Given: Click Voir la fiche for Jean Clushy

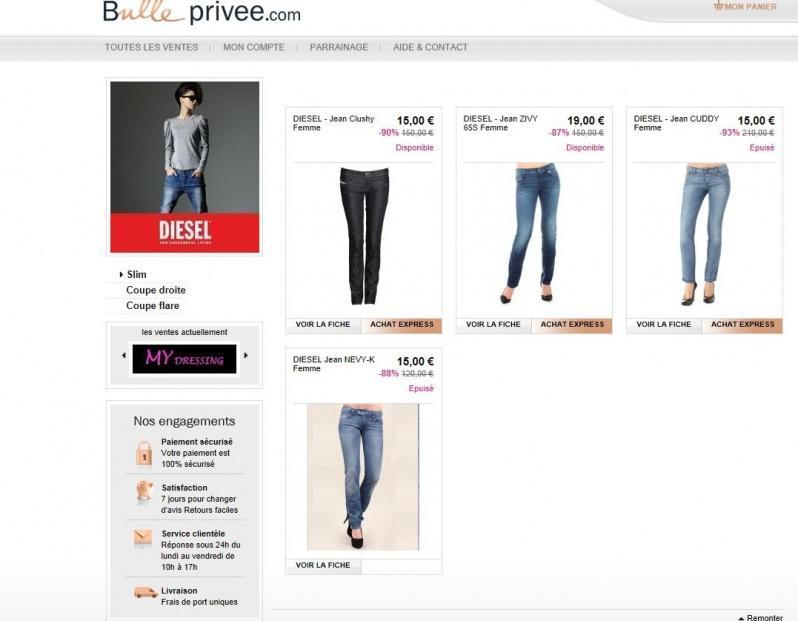Looking at the screenshot, I should tap(323, 325).
